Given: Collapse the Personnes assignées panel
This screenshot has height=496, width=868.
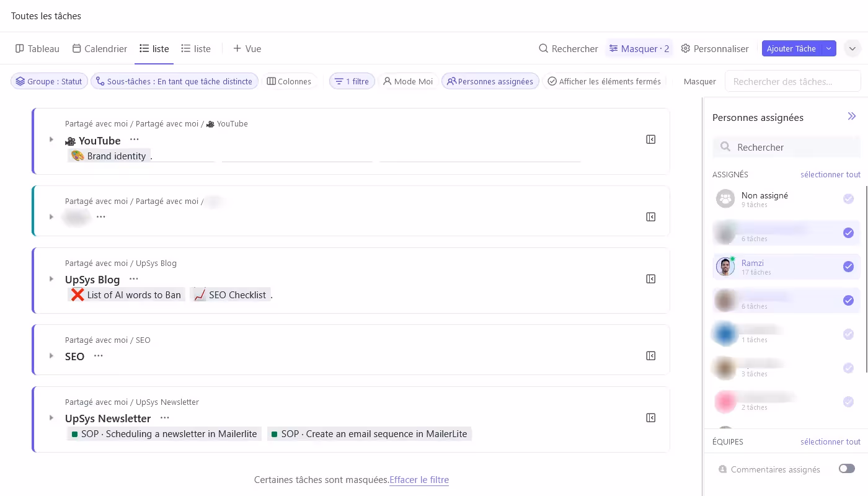Looking at the screenshot, I should coord(852,116).
